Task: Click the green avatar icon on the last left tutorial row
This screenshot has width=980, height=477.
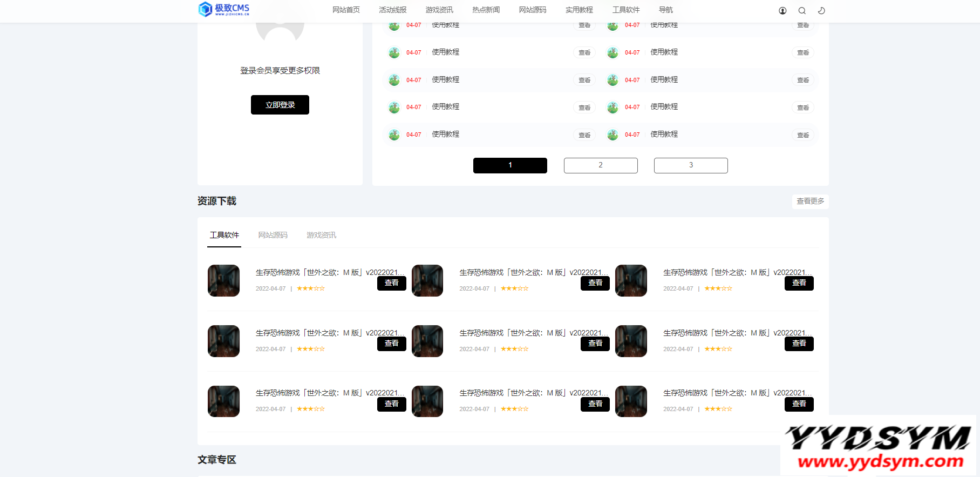Action: pos(394,135)
